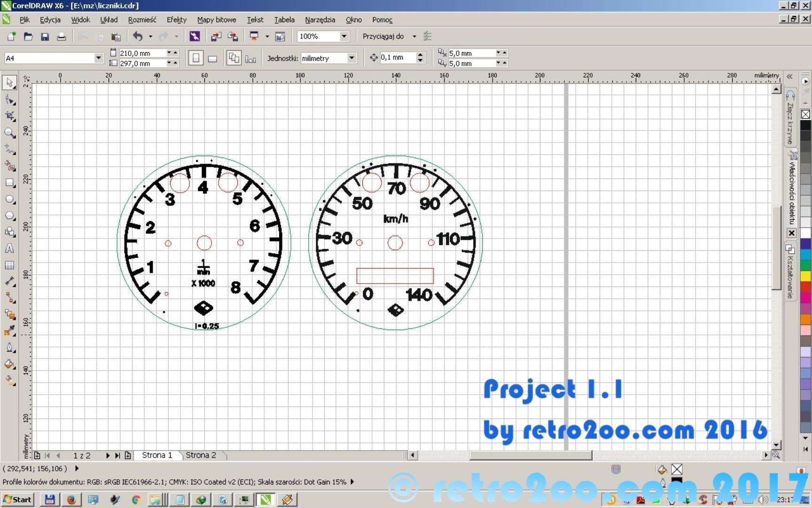Click the Import icon in toolbar
812x508 pixels.
coord(216,36)
